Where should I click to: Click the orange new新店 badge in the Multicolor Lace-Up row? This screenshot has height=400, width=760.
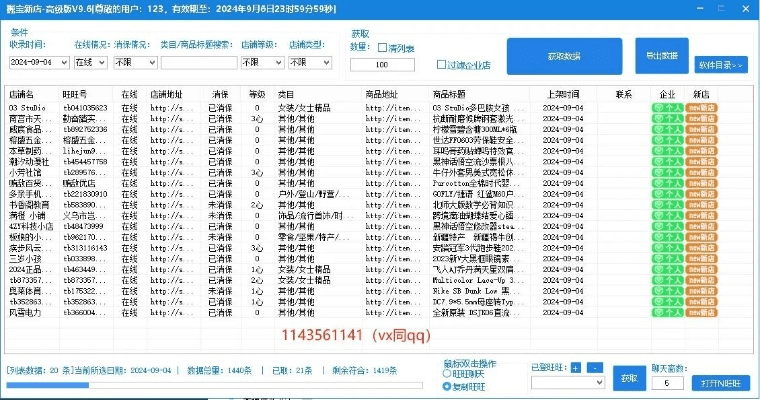pyautogui.click(x=701, y=280)
